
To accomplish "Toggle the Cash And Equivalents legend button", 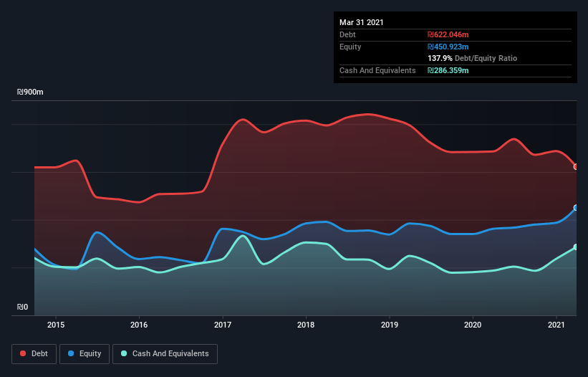I will [165, 354].
